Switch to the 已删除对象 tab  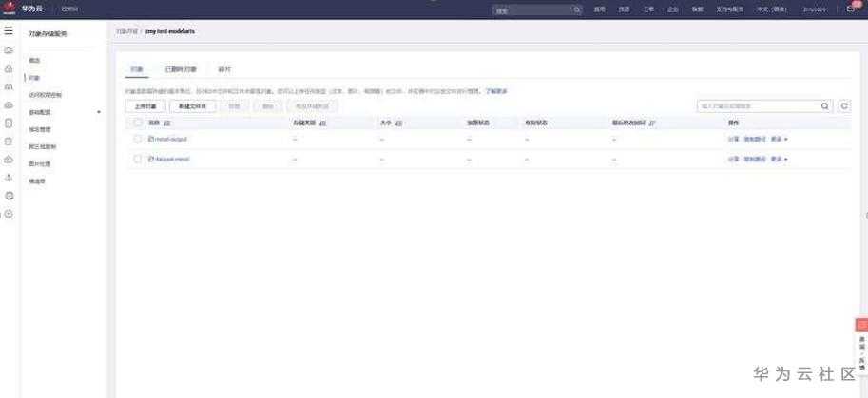click(x=181, y=70)
